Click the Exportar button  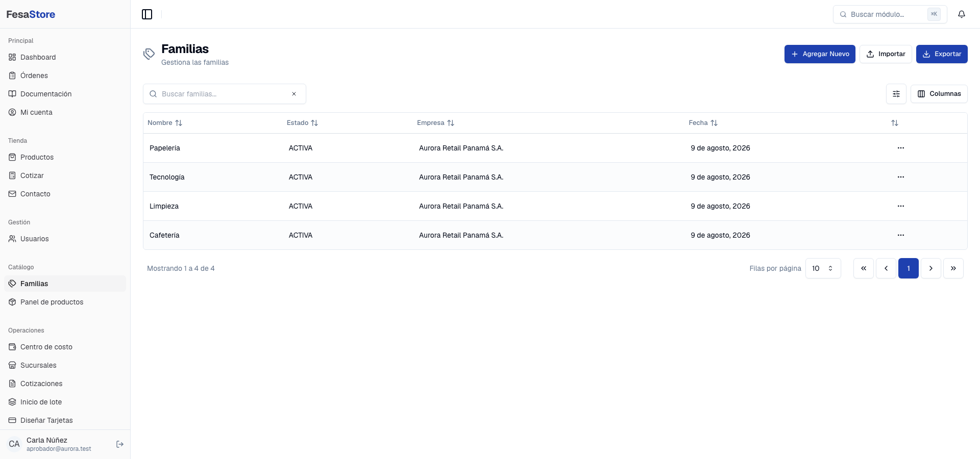942,54
